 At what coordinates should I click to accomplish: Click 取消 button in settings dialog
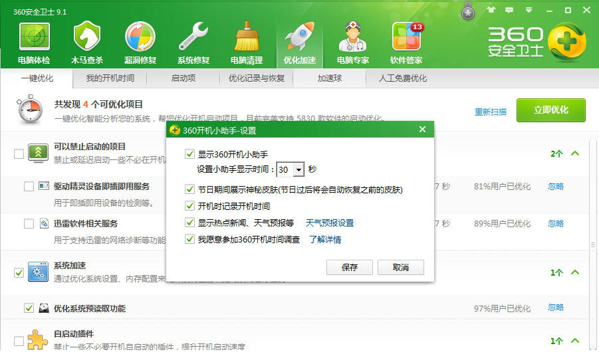point(401,267)
